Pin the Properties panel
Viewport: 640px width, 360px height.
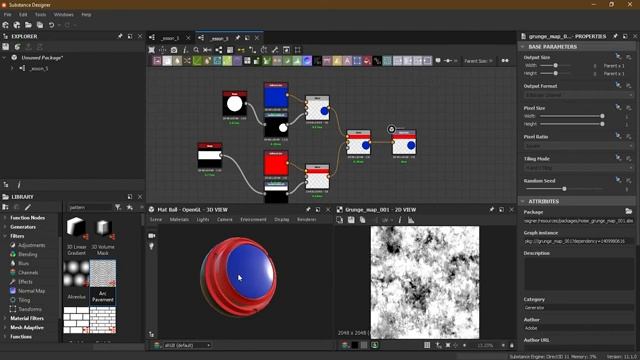pos(615,36)
